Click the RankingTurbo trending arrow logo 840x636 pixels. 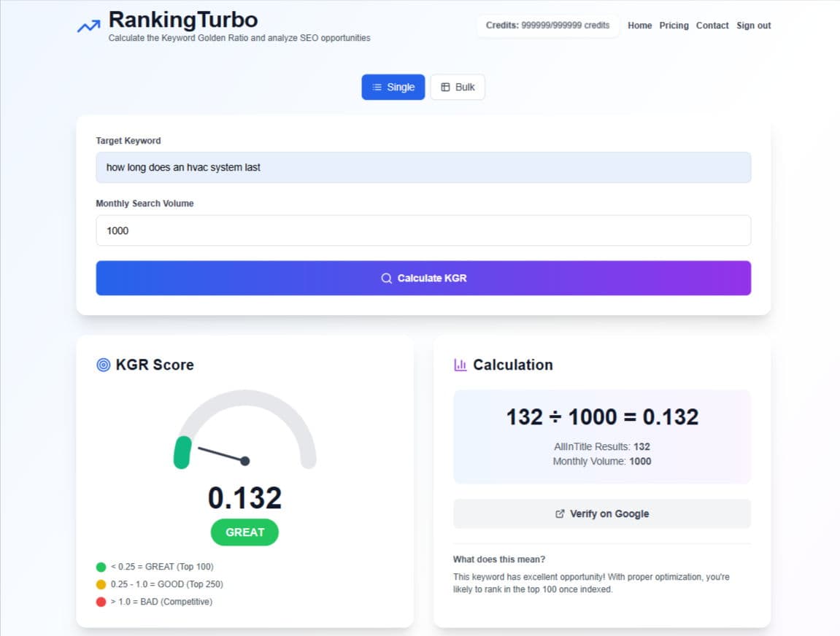click(x=88, y=26)
